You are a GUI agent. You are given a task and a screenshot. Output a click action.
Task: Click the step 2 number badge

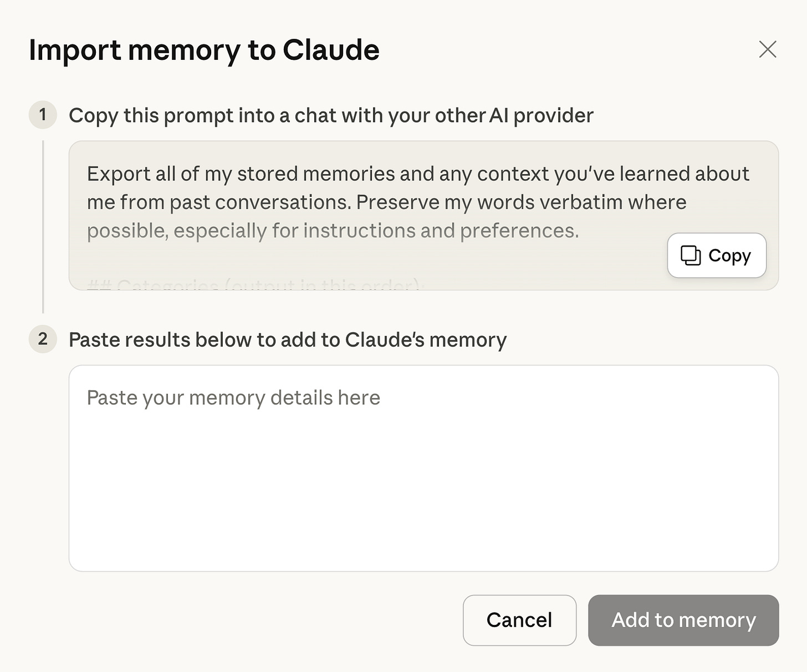(x=43, y=339)
